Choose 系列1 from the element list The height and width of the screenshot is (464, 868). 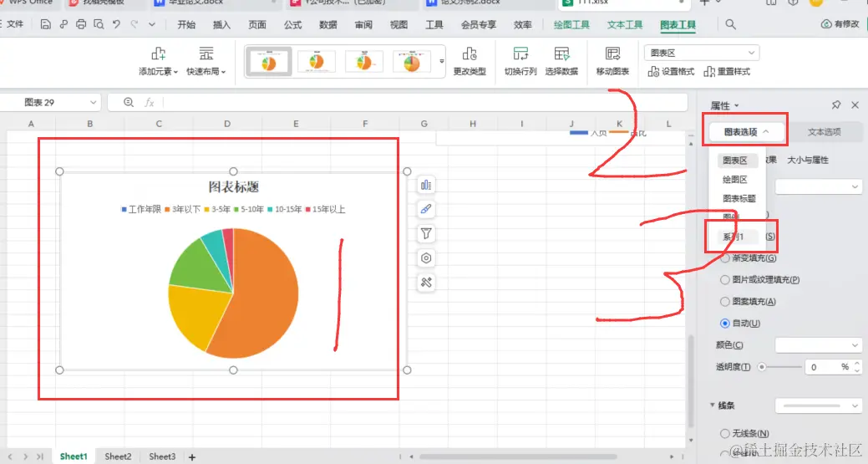[733, 237]
